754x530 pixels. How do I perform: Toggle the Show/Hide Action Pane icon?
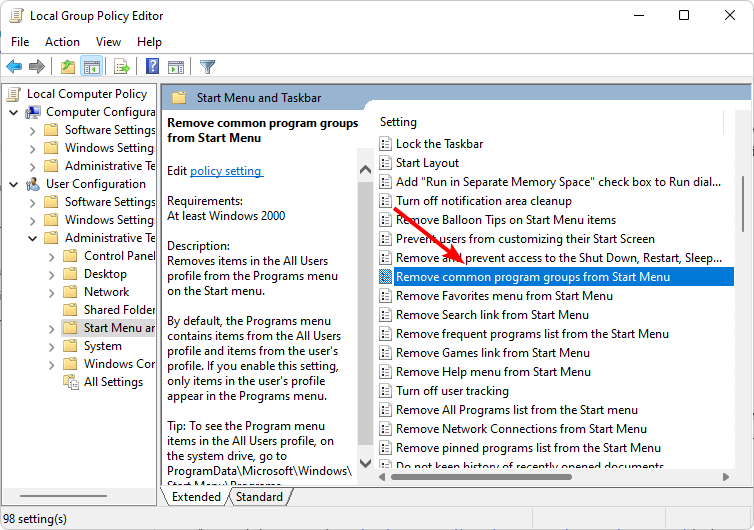coord(176,67)
